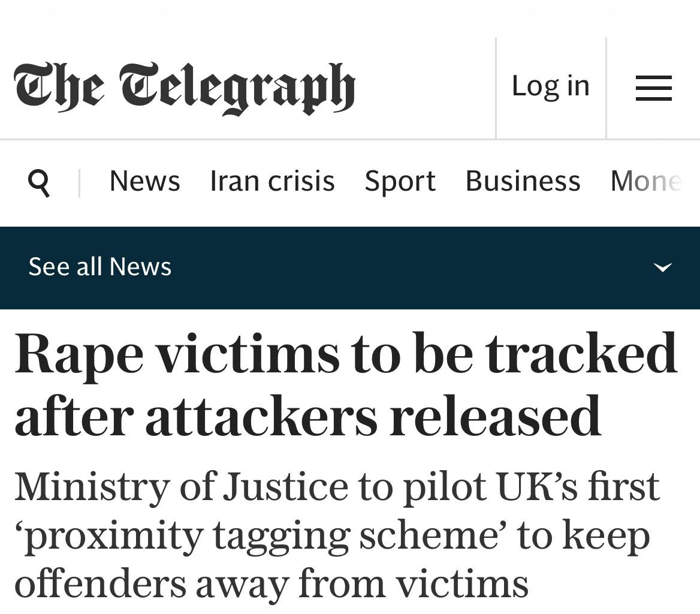Click 'after attackers released' headline line

click(308, 416)
